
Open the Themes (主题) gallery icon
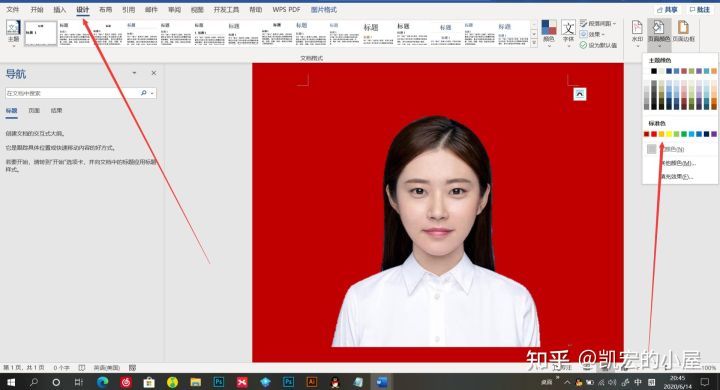[x=13, y=32]
